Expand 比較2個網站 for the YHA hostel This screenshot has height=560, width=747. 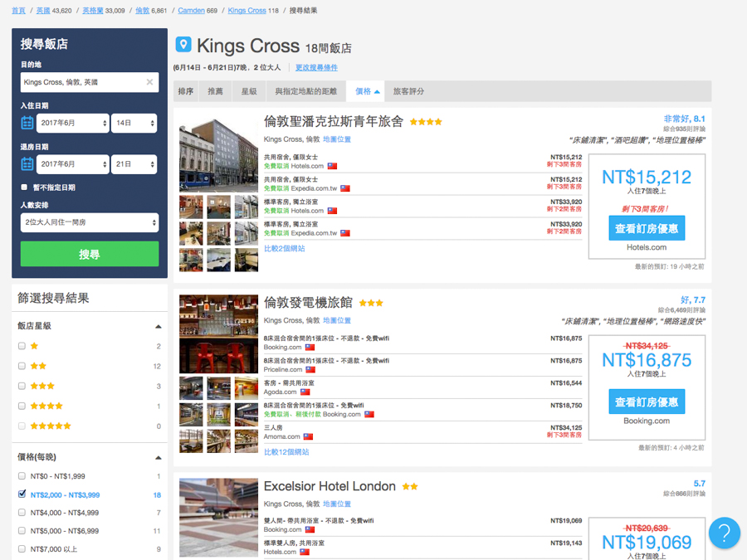(285, 249)
